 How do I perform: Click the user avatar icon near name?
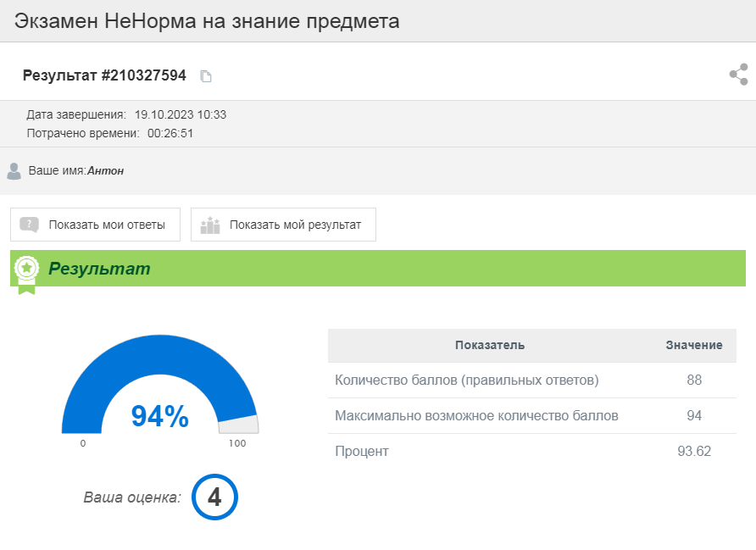pos(14,171)
